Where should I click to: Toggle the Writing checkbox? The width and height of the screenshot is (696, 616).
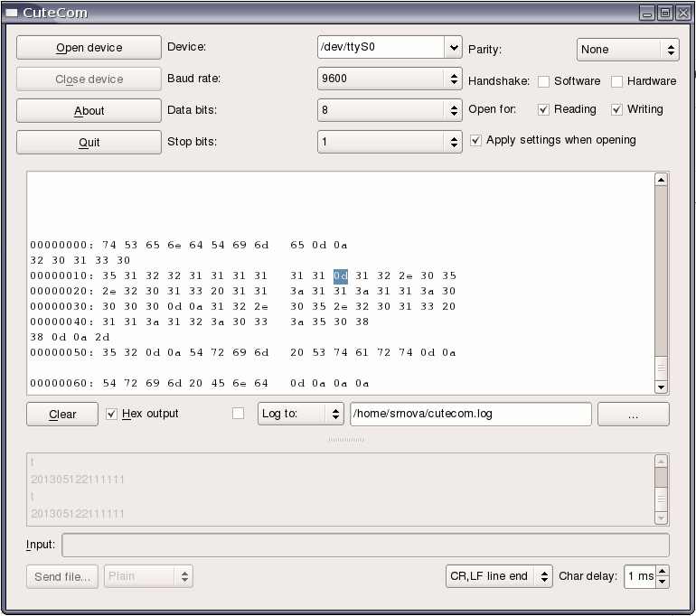(616, 109)
